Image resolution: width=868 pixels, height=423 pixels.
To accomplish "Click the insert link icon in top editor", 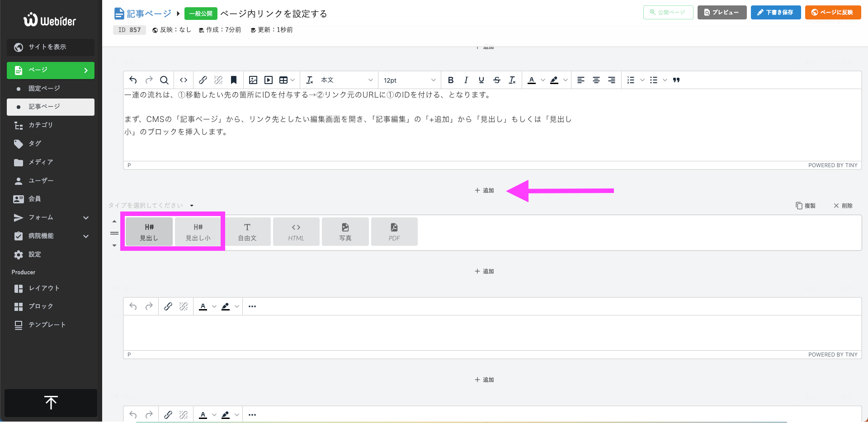I will [203, 80].
